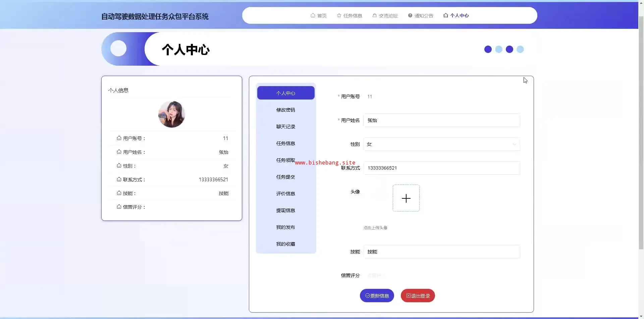The width and height of the screenshot is (644, 319).
Task: Click the icon next to 联系方式 in 个人信息 card
Action: coord(119,179)
